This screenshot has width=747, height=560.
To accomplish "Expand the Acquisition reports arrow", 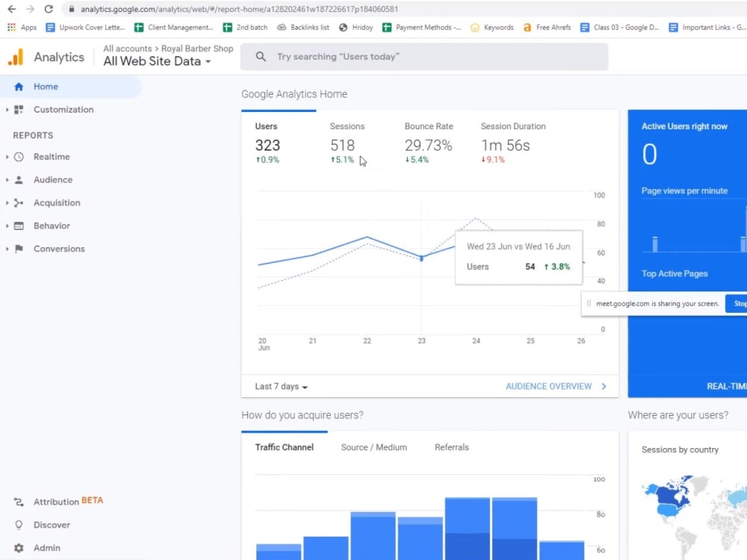I will pyautogui.click(x=7, y=203).
